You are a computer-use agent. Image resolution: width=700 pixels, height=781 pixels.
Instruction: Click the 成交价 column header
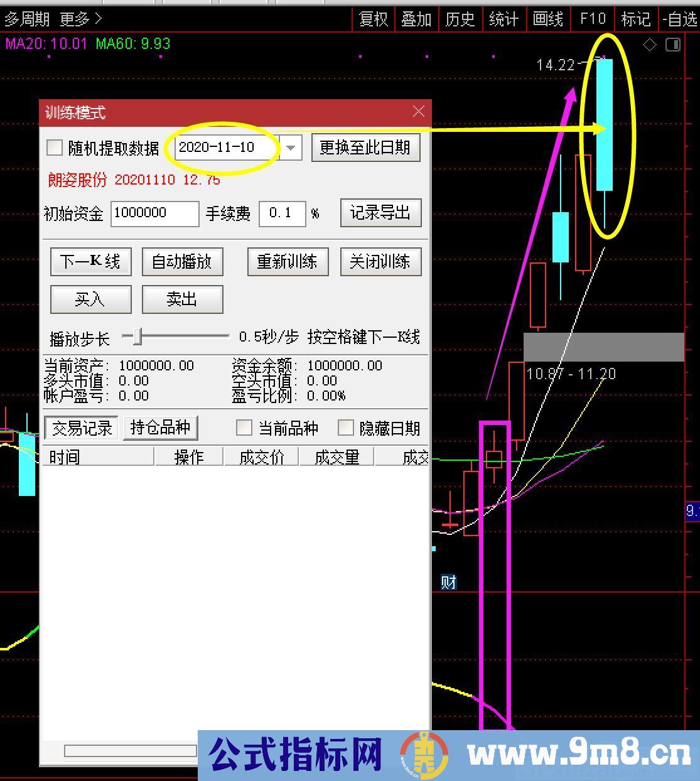[x=262, y=457]
